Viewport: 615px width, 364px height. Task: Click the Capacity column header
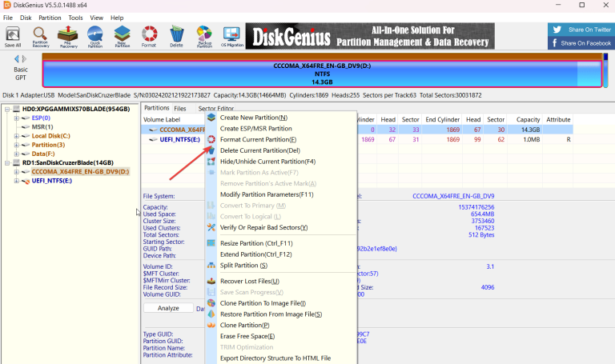click(x=528, y=119)
